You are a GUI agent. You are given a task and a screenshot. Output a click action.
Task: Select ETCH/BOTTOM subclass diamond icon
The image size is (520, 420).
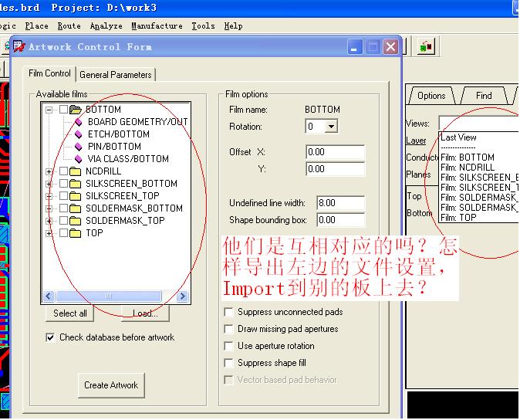coord(78,134)
